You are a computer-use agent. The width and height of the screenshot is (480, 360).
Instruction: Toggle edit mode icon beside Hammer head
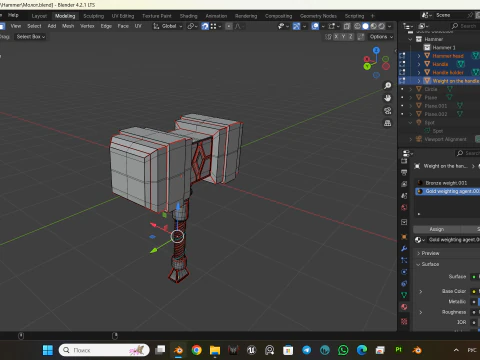pyautogui.click(x=402, y=56)
